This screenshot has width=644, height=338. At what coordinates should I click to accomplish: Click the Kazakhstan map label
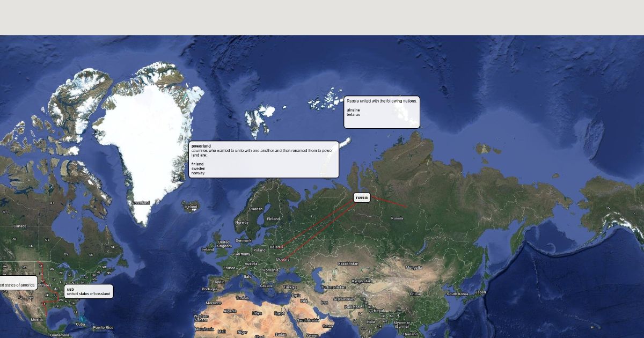[x=348, y=263]
